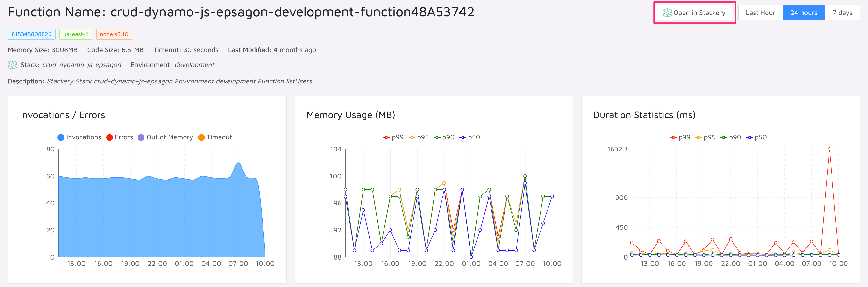Toggle p50 series in Memory Usage chart
This screenshot has width=868, height=287.
pos(470,137)
